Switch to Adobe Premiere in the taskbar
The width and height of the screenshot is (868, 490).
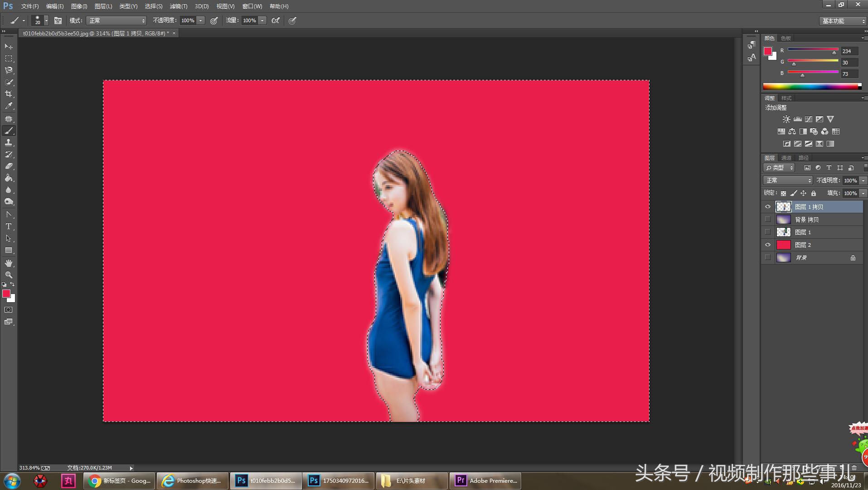pyautogui.click(x=485, y=480)
